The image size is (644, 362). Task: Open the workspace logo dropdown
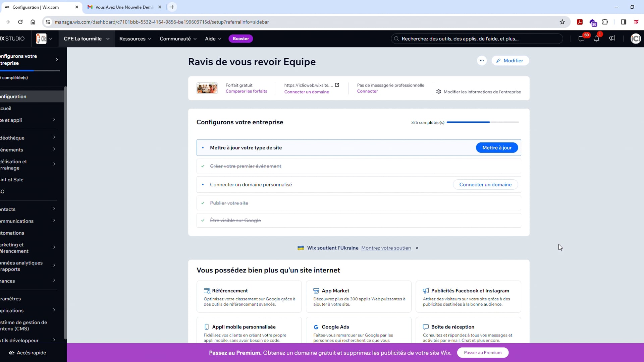coord(45,39)
